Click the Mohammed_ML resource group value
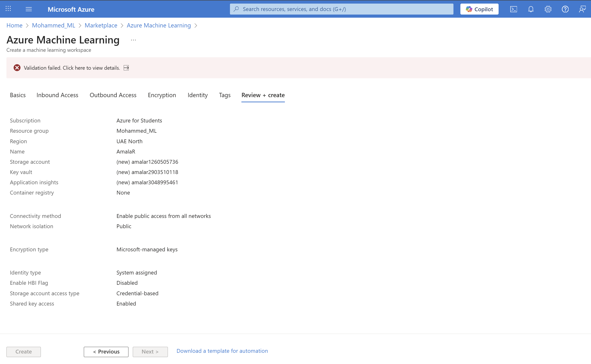 coord(137,131)
